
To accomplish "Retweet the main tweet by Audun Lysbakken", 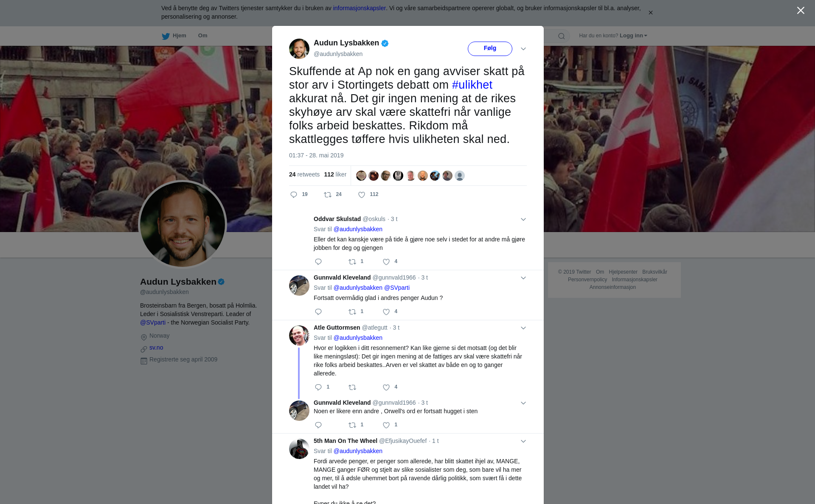I will click(328, 195).
